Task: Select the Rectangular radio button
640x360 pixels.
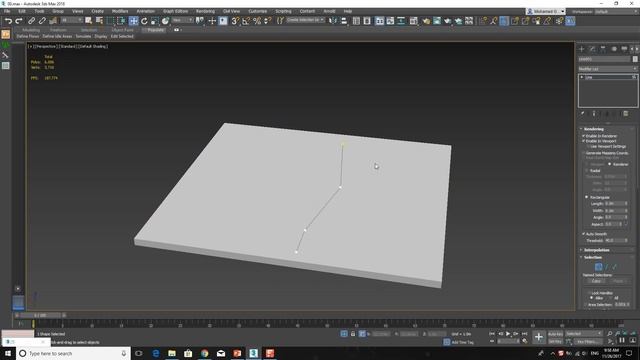Action: click(587, 197)
